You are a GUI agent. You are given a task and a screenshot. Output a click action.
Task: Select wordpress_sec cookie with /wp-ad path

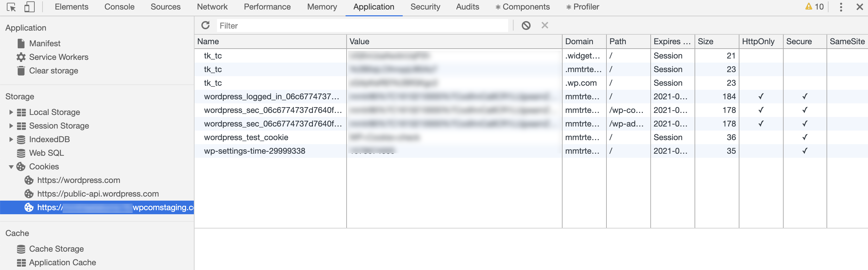[x=531, y=124]
